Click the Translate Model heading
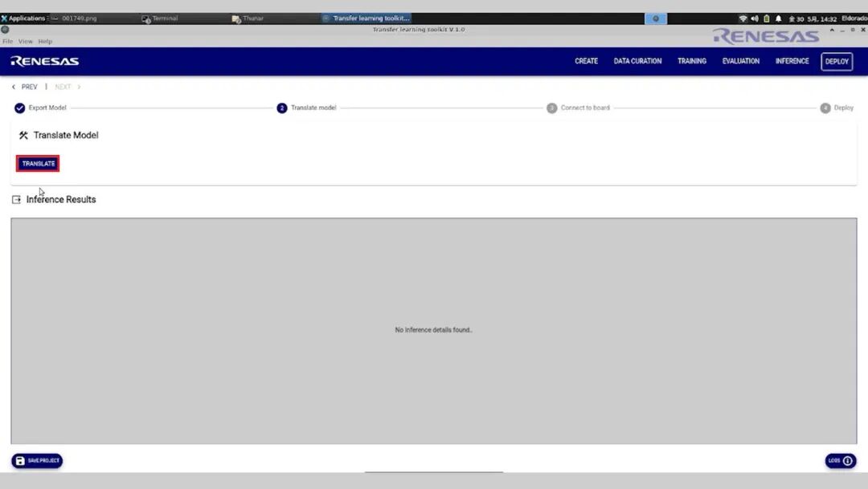This screenshot has height=489, width=868. tap(66, 136)
